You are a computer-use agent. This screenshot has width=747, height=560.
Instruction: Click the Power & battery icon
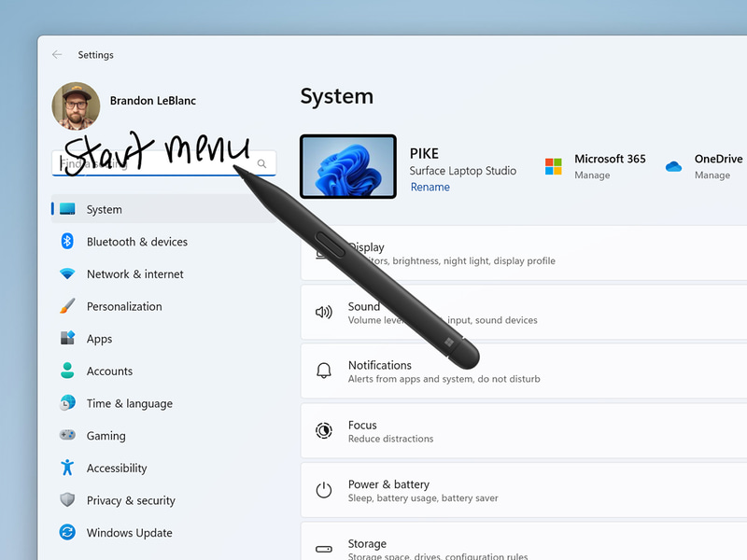click(x=324, y=490)
